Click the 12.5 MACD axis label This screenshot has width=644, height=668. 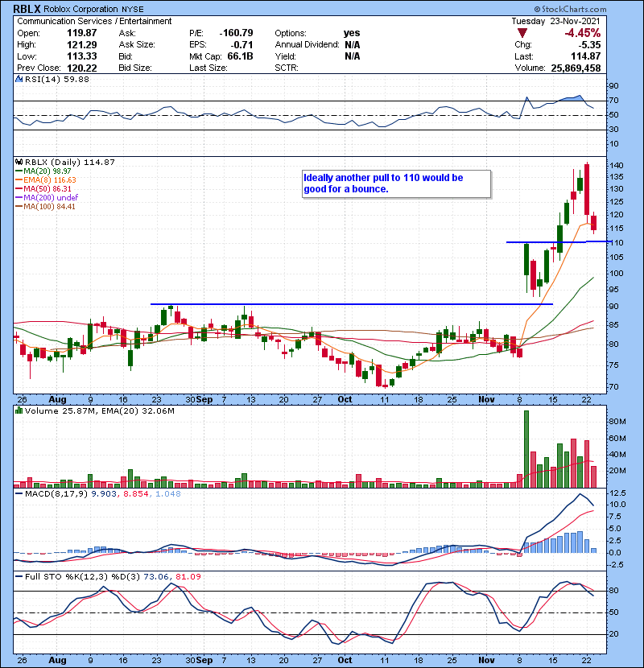(618, 493)
